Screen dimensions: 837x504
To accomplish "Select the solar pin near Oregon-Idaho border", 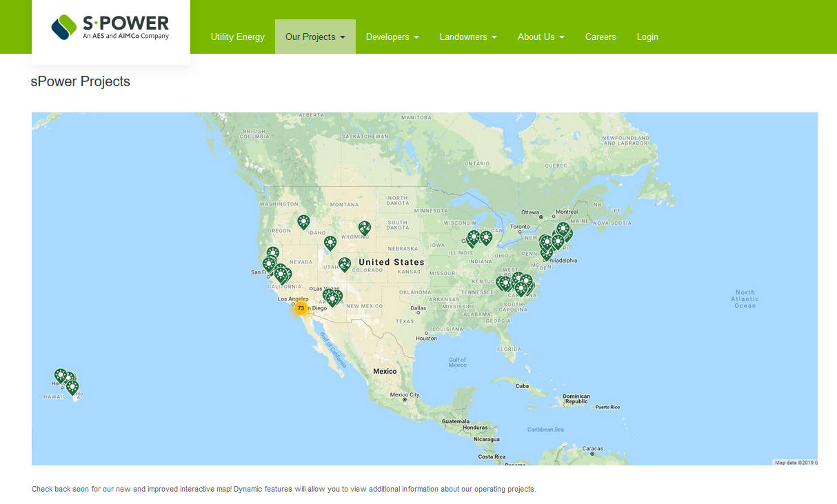I will coord(303,222).
